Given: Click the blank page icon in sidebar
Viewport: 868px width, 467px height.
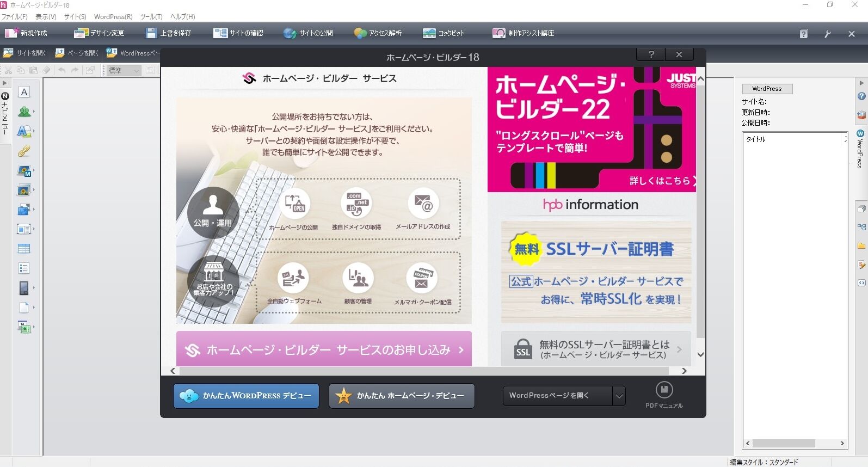Looking at the screenshot, I should point(24,308).
